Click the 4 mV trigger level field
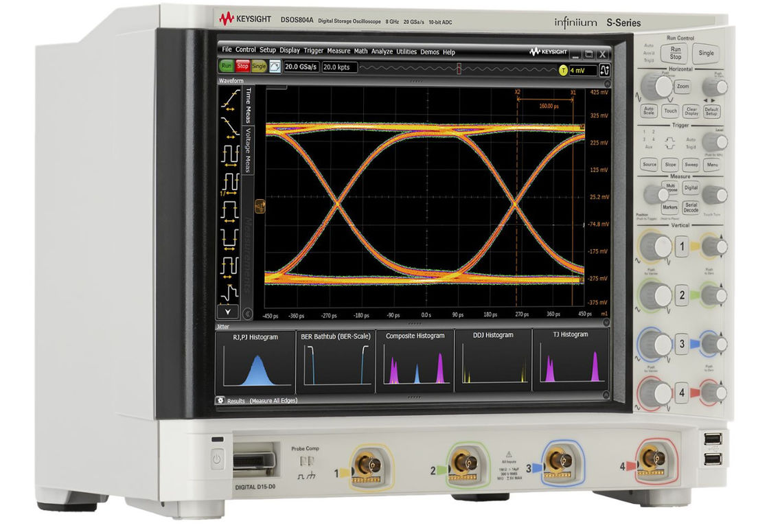Image resolution: width=769 pixels, height=532 pixels. point(583,71)
